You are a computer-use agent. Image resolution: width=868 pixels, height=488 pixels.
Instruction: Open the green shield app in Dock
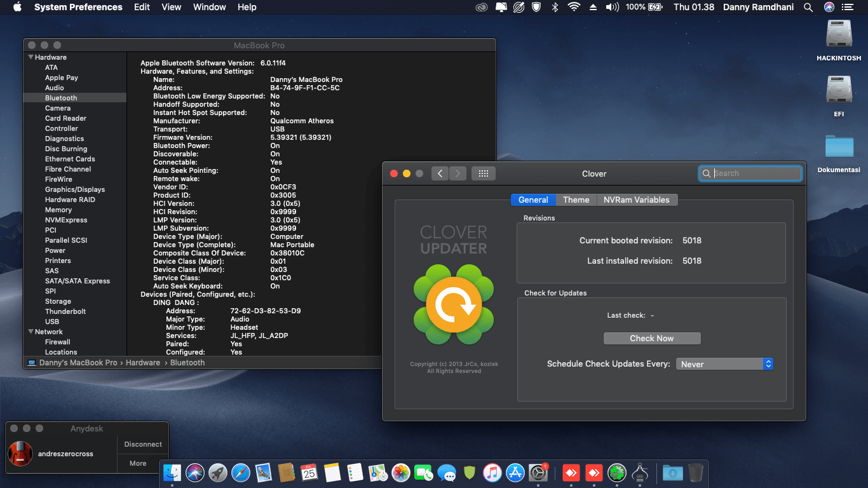tap(470, 473)
